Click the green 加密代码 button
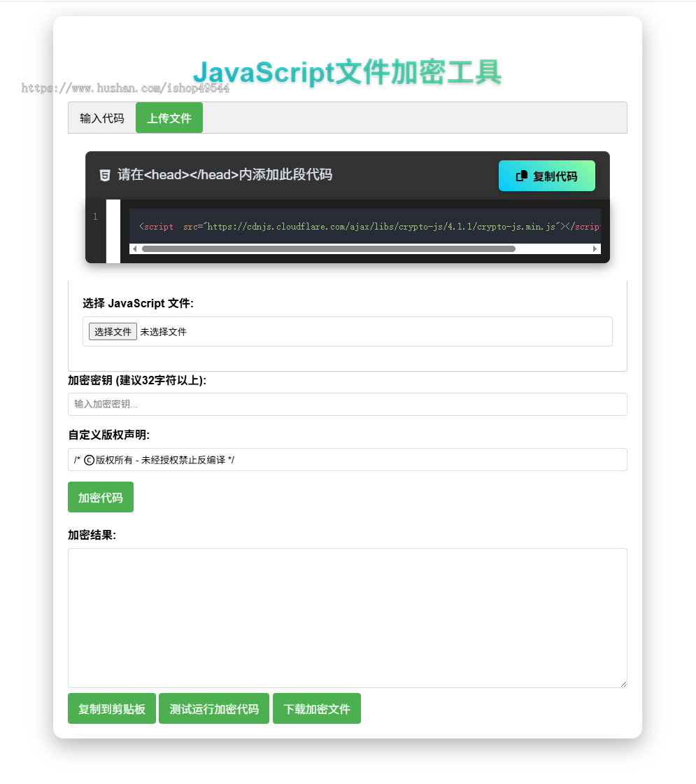 coord(101,497)
